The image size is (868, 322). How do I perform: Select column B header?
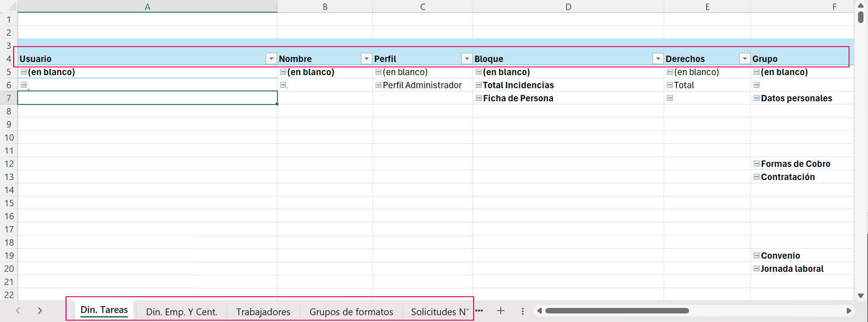tap(325, 6)
